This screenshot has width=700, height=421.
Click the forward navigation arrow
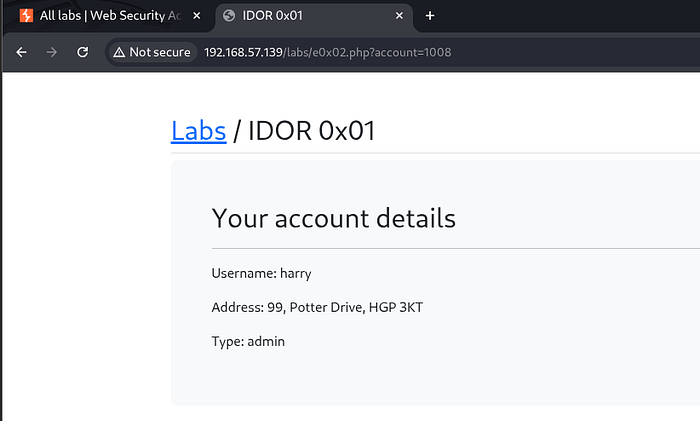[x=52, y=52]
